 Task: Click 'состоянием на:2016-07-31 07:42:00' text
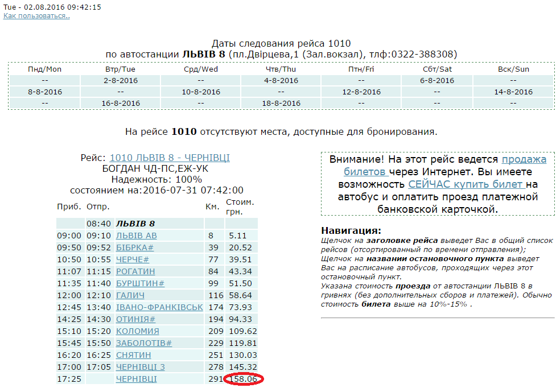tap(156, 191)
